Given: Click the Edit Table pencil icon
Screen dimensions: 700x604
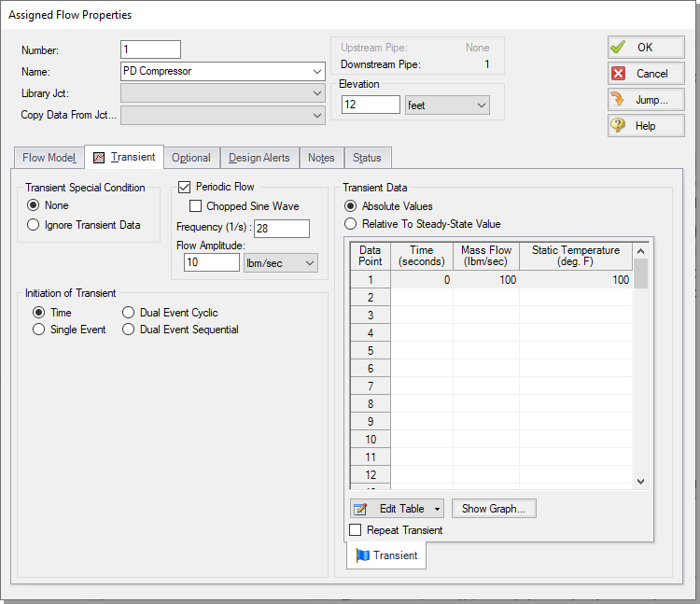Looking at the screenshot, I should tap(360, 509).
